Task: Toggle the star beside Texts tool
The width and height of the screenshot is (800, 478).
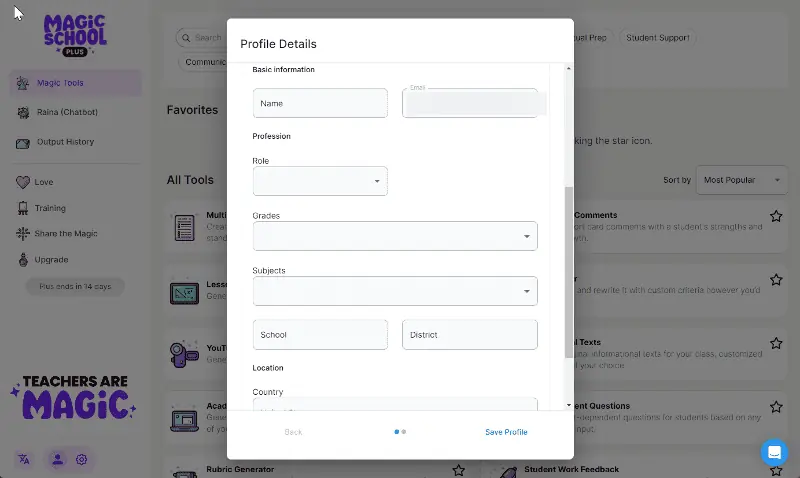Action: pos(776,343)
